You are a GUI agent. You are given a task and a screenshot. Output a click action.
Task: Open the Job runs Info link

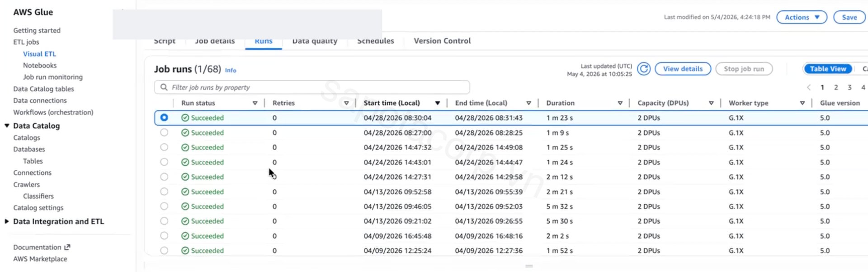click(x=231, y=70)
